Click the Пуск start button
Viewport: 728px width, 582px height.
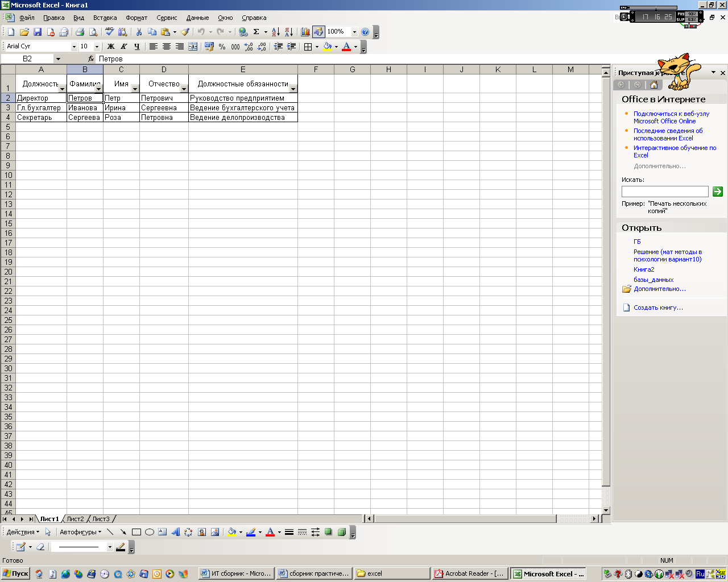[x=15, y=573]
